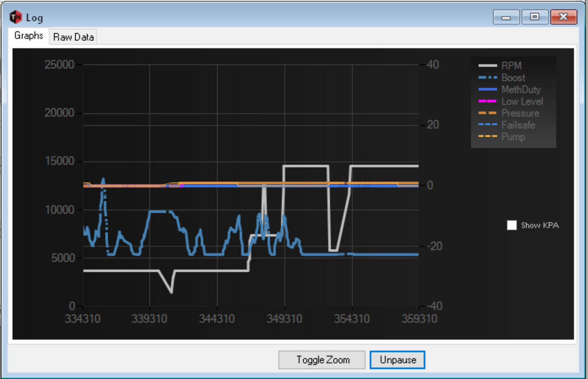Click the Pressure legend label
Viewport: 588px width, 379px height.
coord(520,113)
